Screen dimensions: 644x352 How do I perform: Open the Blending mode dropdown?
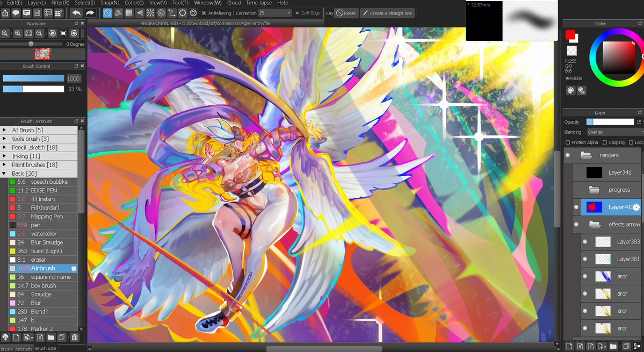(615, 132)
